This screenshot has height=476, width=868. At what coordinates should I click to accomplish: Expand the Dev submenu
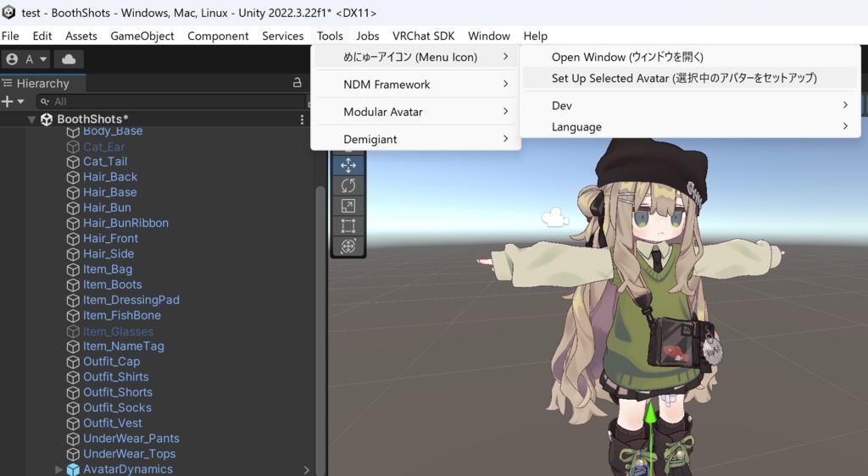[x=690, y=106]
